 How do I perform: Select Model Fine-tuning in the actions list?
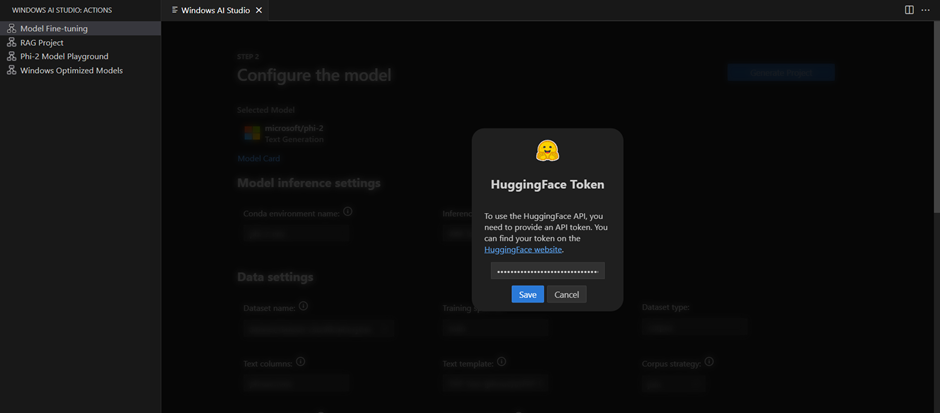[80, 28]
